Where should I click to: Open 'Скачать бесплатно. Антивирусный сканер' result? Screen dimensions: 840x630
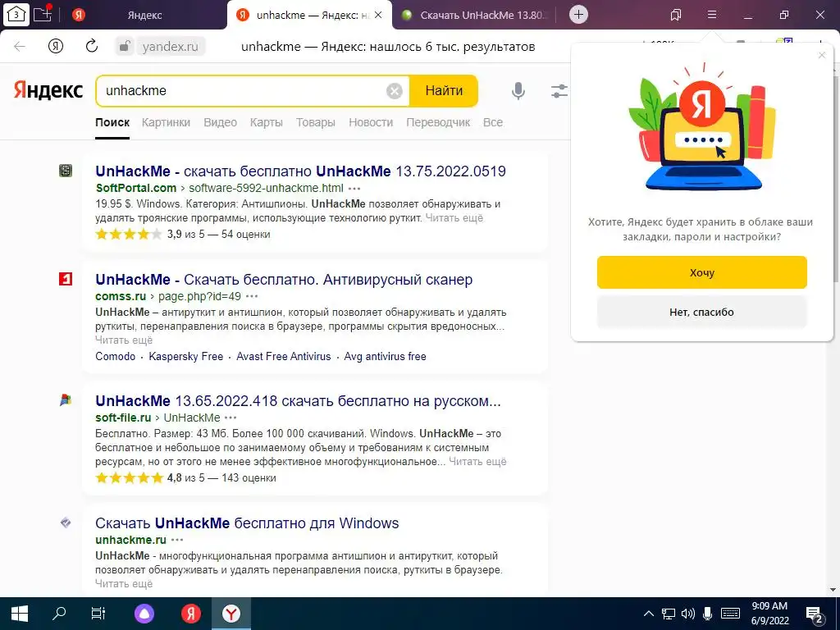(284, 280)
